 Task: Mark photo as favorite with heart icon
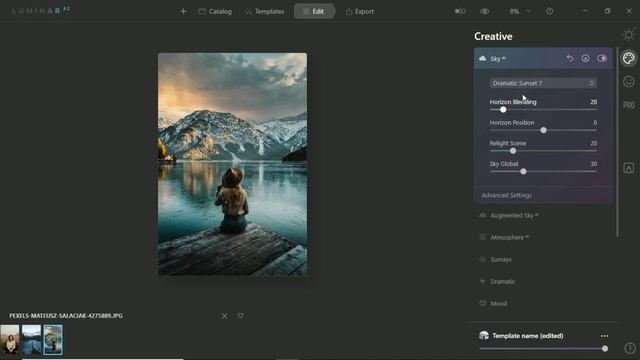pyautogui.click(x=240, y=316)
